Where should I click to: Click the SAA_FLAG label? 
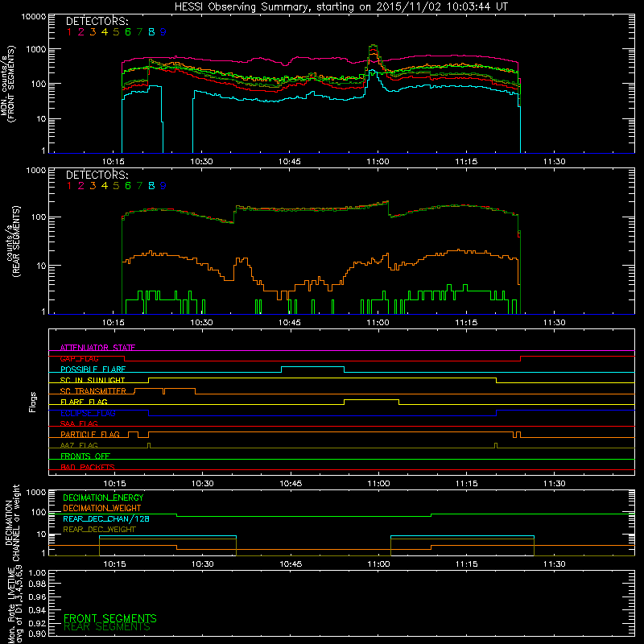79,423
